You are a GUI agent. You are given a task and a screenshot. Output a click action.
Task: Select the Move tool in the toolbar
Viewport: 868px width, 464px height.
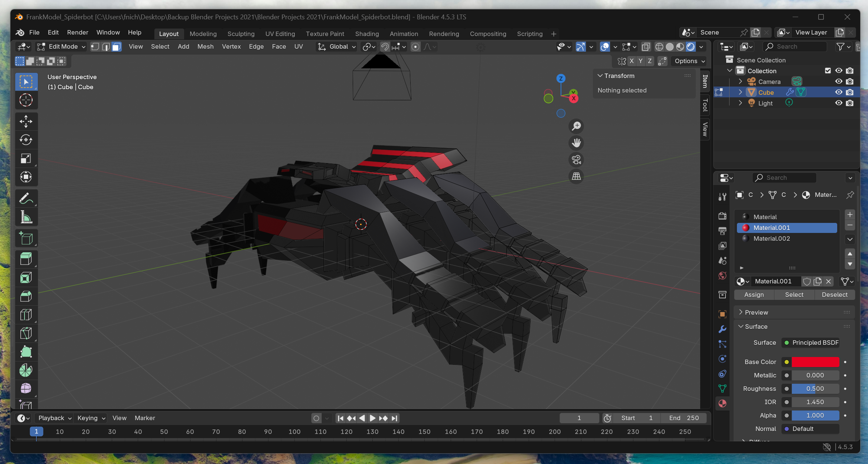coord(26,121)
